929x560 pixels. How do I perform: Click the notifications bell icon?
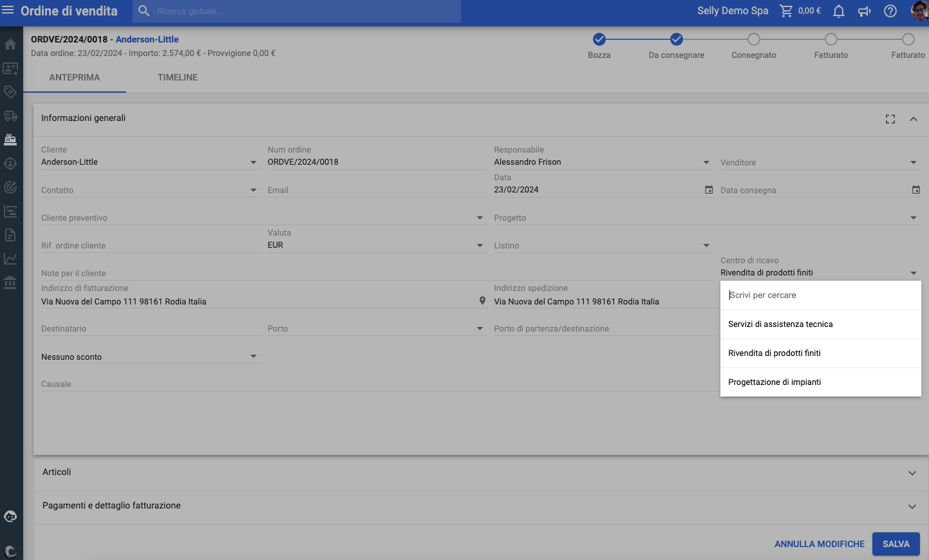click(x=838, y=11)
